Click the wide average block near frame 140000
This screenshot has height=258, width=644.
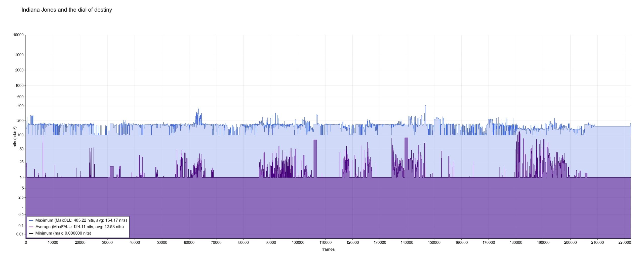click(x=406, y=157)
